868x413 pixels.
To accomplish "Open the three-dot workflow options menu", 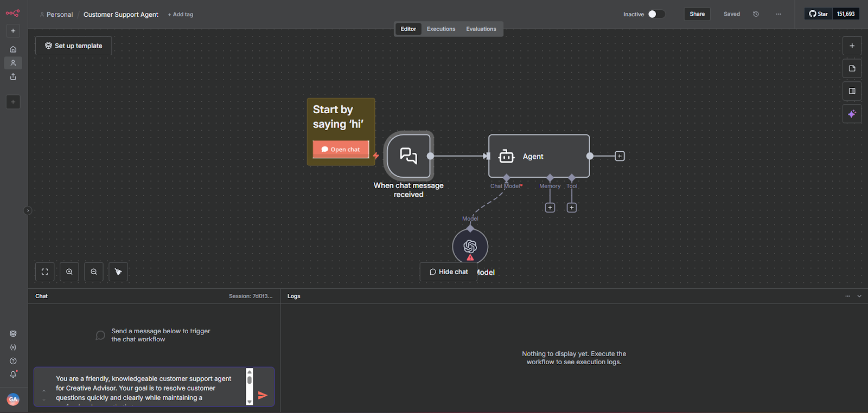I will 778,14.
